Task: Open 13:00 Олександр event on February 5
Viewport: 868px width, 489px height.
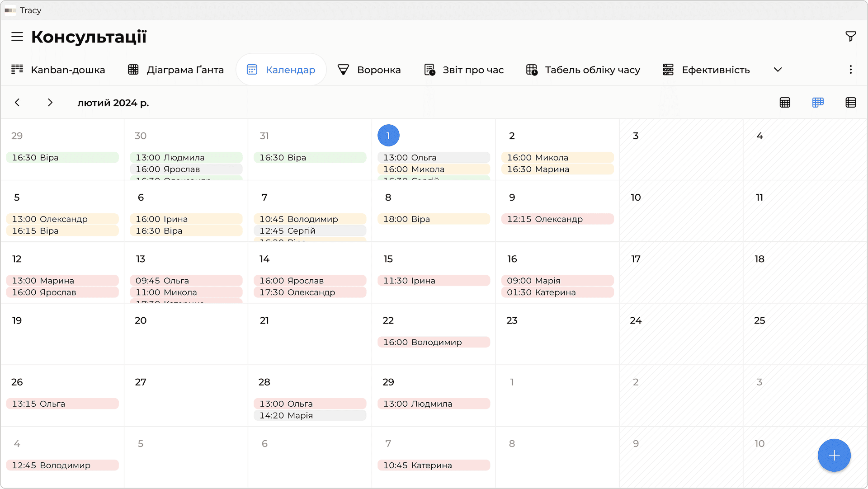Action: pos(62,219)
